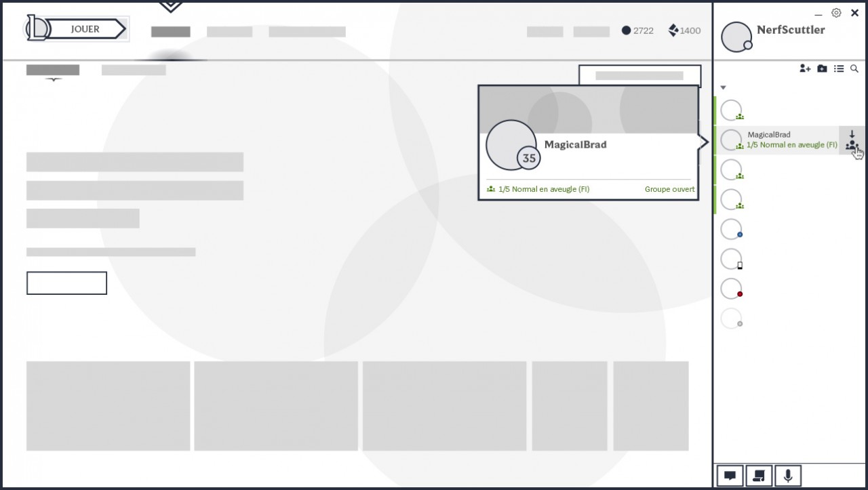868x490 pixels.
Task: Search the friends list
Action: [x=854, y=68]
